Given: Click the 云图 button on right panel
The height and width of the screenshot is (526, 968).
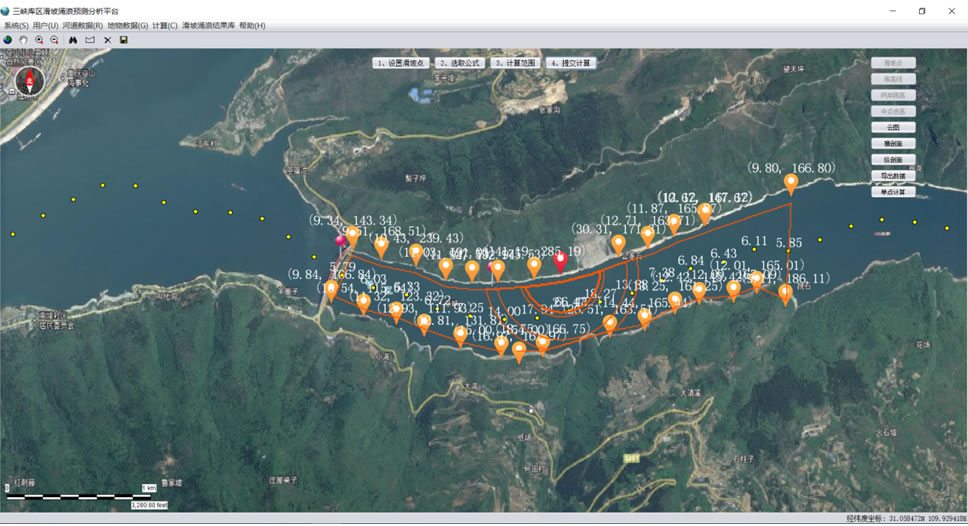Looking at the screenshot, I should coord(893,128).
